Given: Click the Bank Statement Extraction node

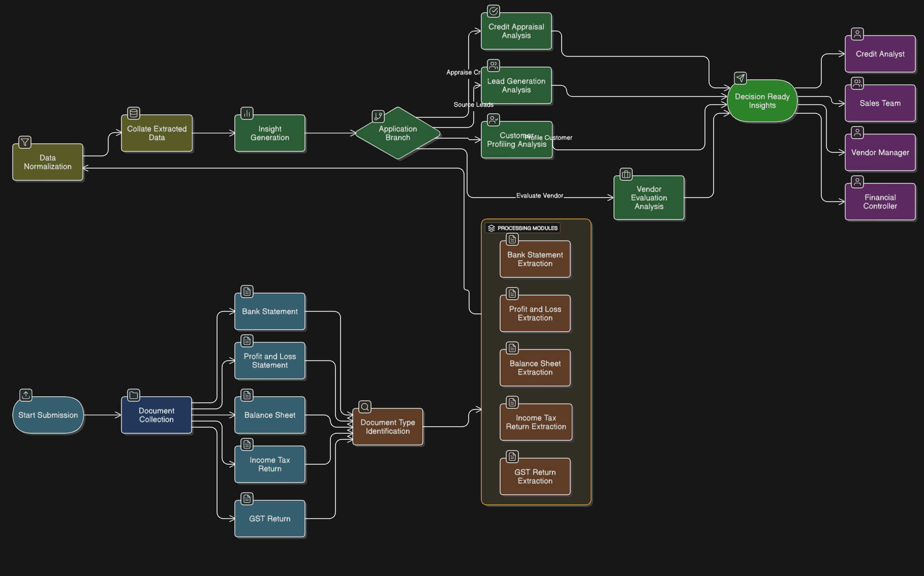Looking at the screenshot, I should pyautogui.click(x=535, y=260).
